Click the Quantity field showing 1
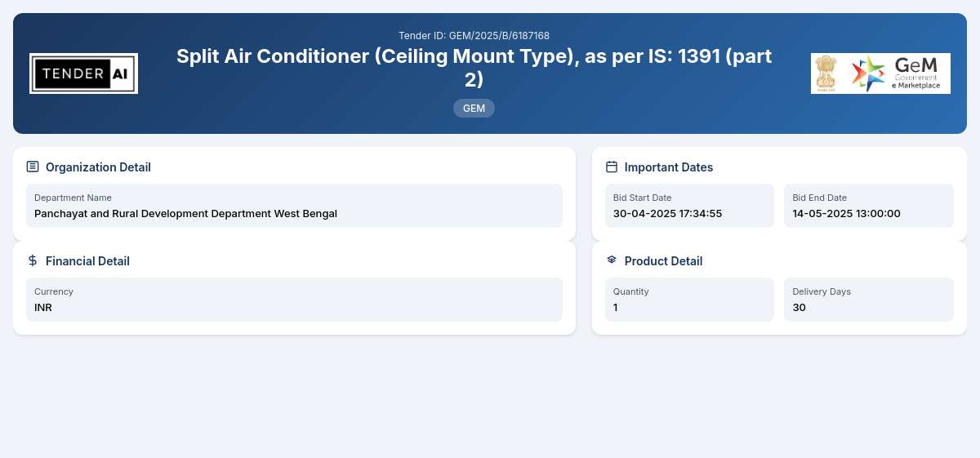Image resolution: width=980 pixels, height=458 pixels. [689, 300]
